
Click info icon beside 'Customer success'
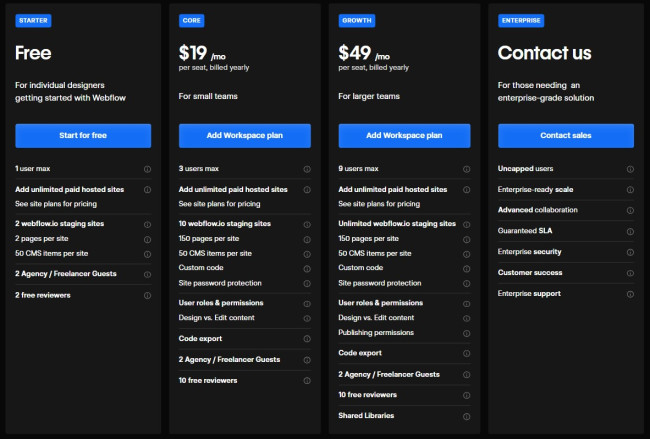pos(630,273)
